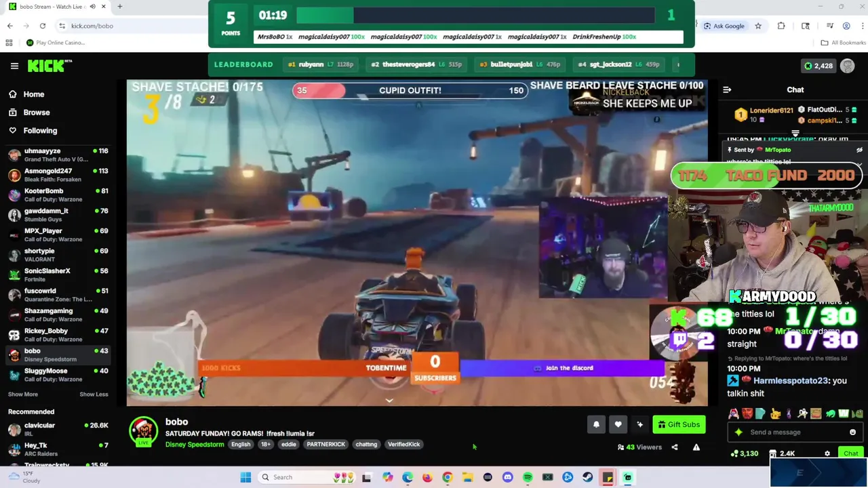The width and height of the screenshot is (868, 488).
Task: Click the English tag
Action: point(241,445)
